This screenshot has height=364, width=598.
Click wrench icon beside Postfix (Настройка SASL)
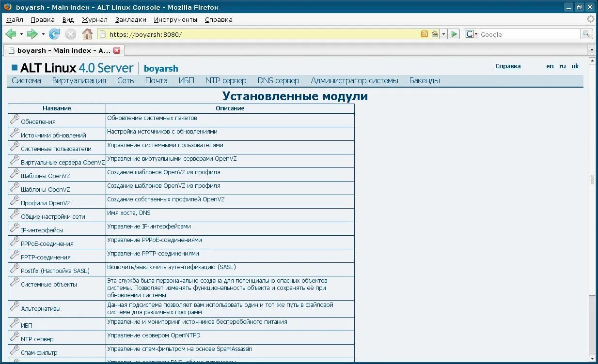15,269
